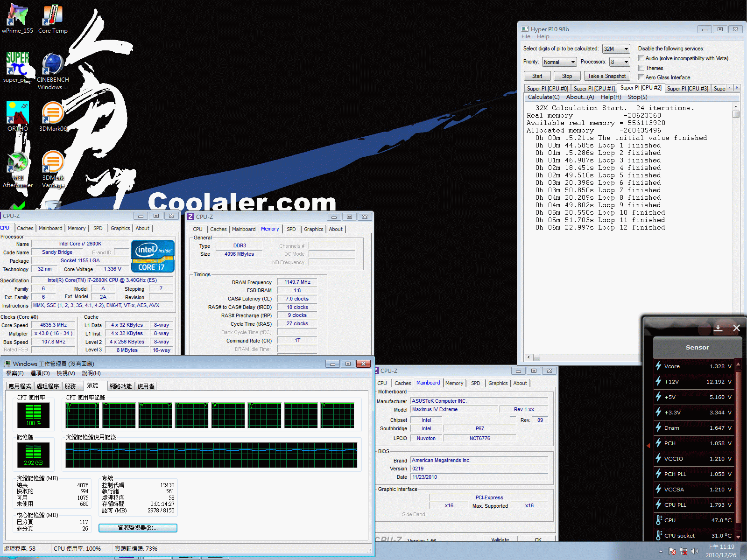Click the Sensor panel vertical scrollbar thumb
Screen dimensions: 747x560
tap(738, 448)
